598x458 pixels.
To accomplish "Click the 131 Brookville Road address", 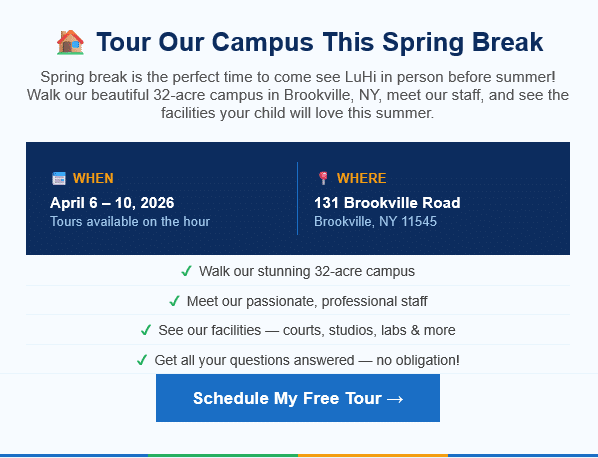I will click(387, 202).
